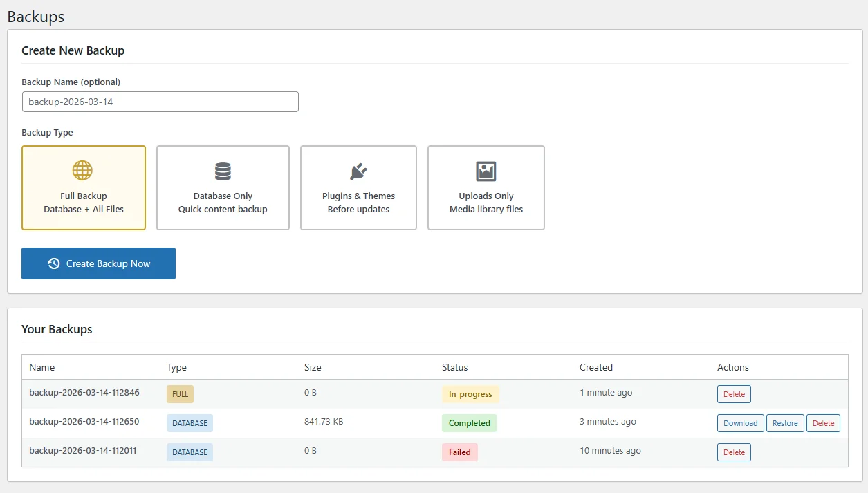
Task: Click the image icon for Uploads Only
Action: click(486, 171)
